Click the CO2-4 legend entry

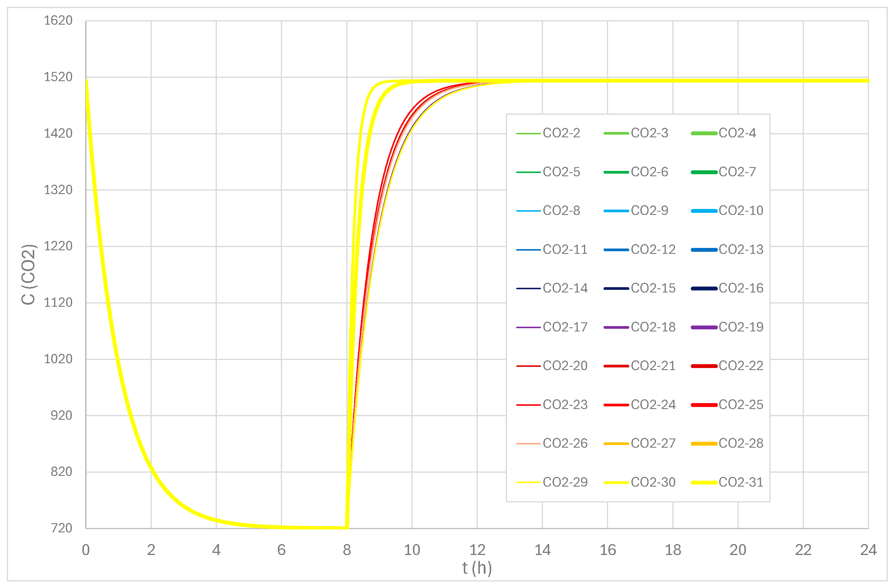(x=724, y=133)
